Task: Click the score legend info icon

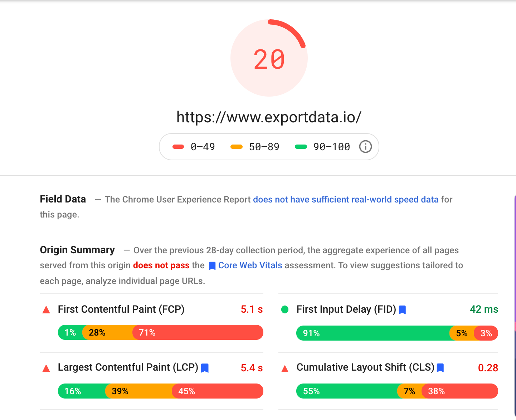Action: [365, 147]
